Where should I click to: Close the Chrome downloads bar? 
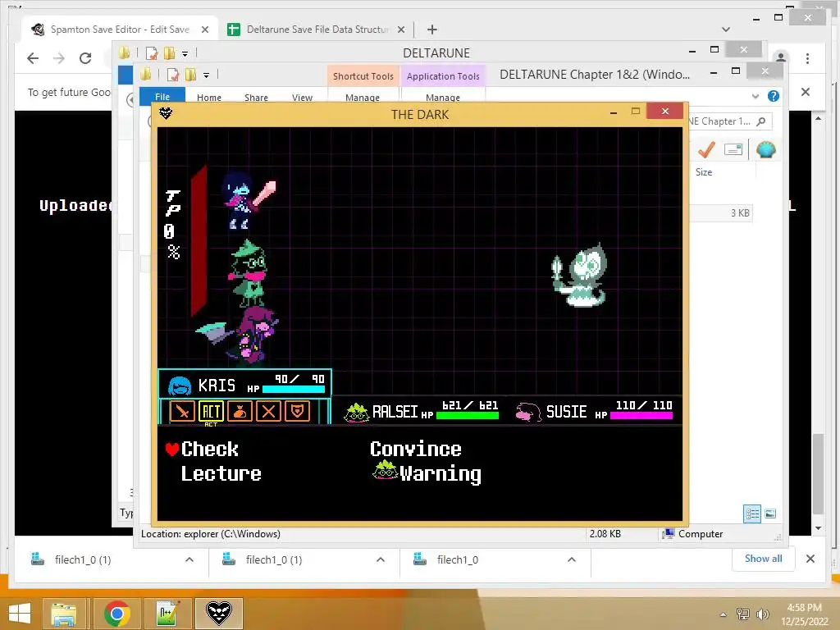pyautogui.click(x=810, y=559)
